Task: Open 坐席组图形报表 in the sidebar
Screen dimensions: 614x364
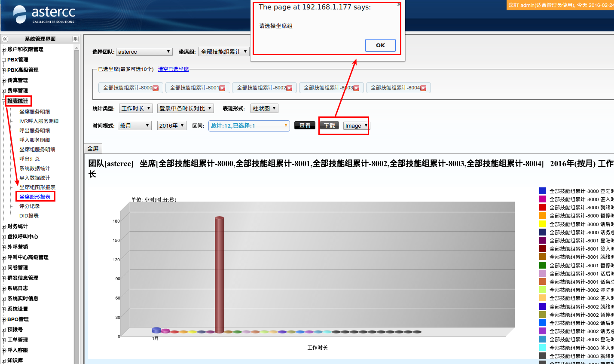Action: point(37,187)
